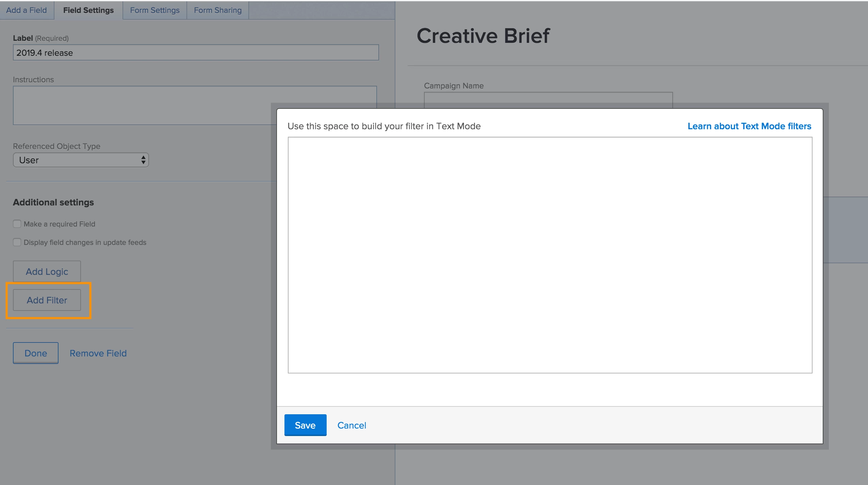The width and height of the screenshot is (868, 485).
Task: Click into the Text Mode filter text area
Action: tap(550, 255)
